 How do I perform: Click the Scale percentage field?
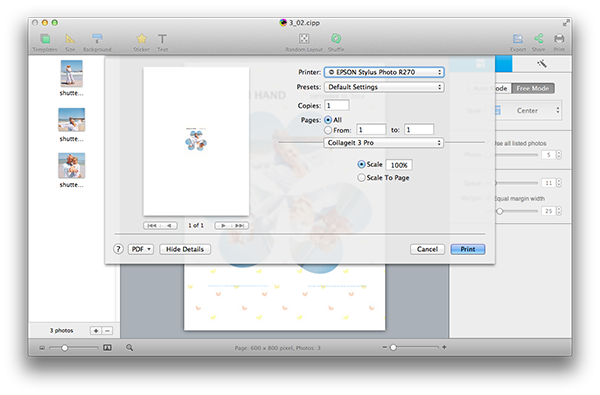pyautogui.click(x=399, y=165)
